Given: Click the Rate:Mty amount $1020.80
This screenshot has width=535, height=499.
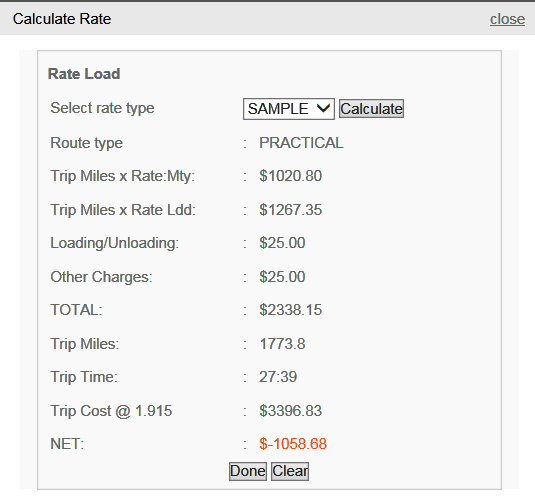Looking at the screenshot, I should tap(290, 176).
